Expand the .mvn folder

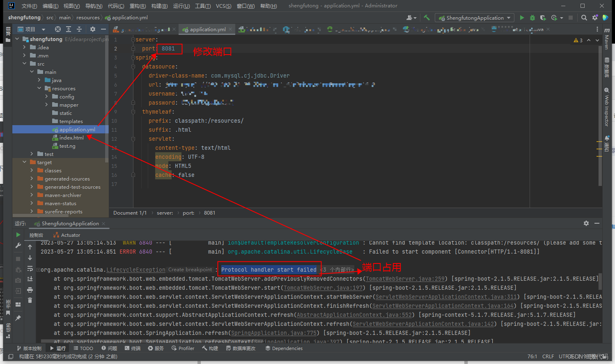click(x=25, y=55)
